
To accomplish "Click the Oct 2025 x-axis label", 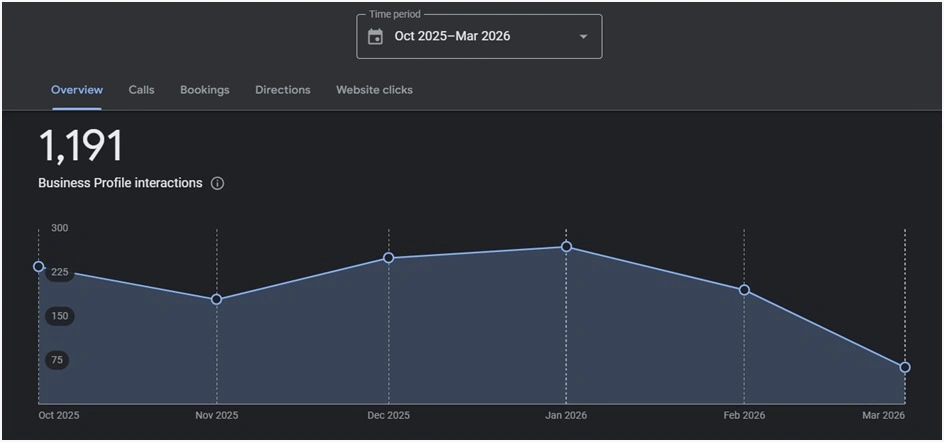I will pyautogui.click(x=59, y=416).
